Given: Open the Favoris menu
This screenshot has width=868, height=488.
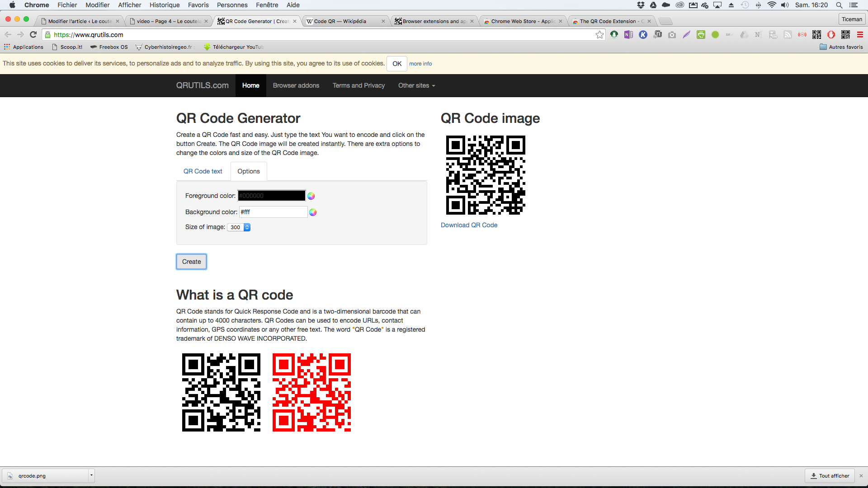Looking at the screenshot, I should pyautogui.click(x=198, y=5).
